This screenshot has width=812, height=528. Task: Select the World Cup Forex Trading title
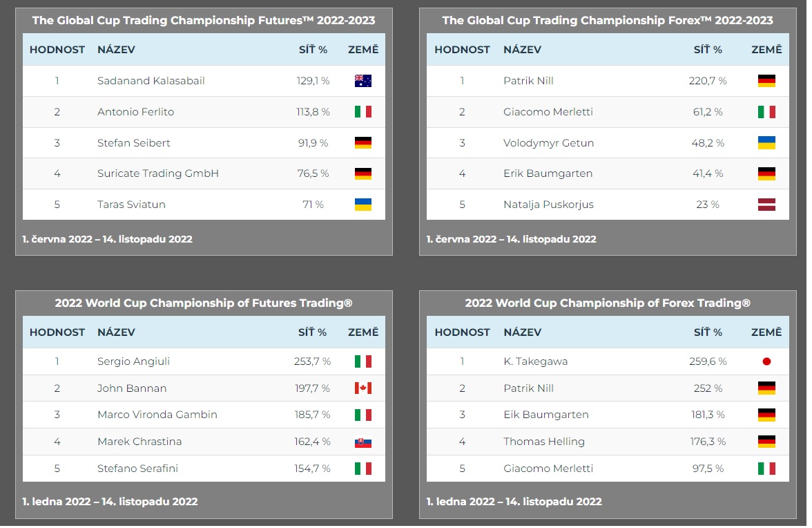(x=608, y=303)
